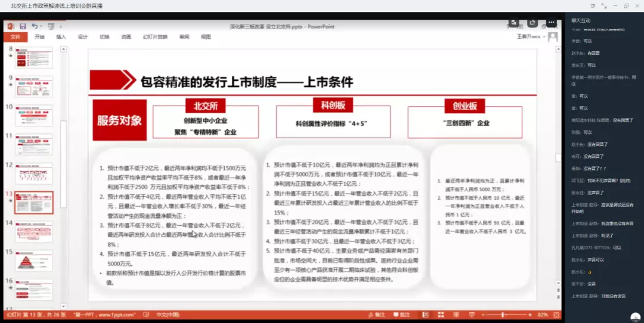
Task: Click the zoom in plus button
Action: tap(530, 315)
